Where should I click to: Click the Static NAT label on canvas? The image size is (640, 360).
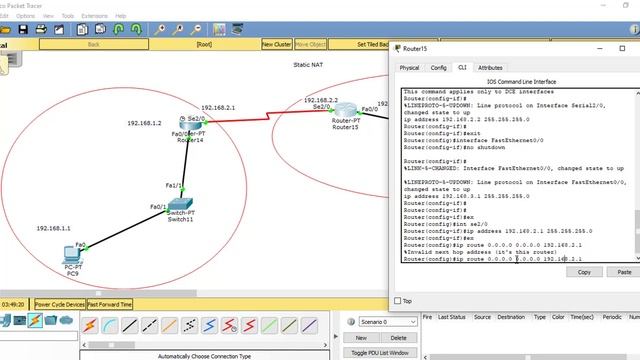pos(308,64)
